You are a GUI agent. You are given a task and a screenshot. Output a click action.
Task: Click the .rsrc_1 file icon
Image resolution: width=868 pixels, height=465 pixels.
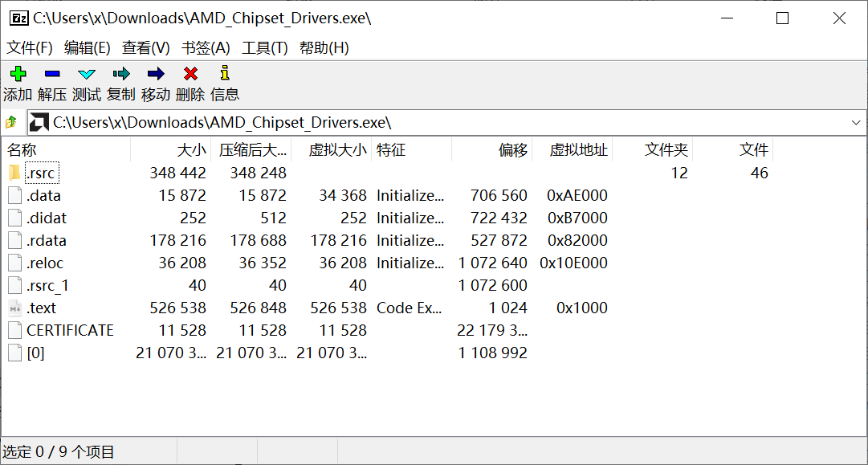point(15,286)
